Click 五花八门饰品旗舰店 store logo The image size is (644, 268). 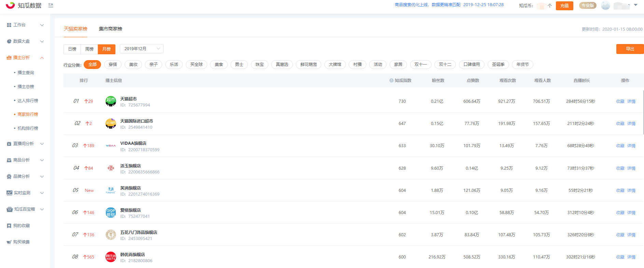(x=111, y=235)
